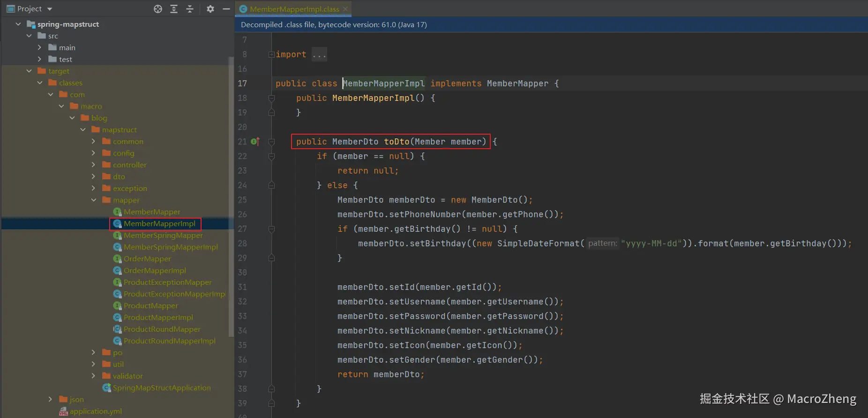Viewport: 868px width, 418px height.
Task: Click the MemberMapper interface name in code
Action: pyautogui.click(x=517, y=84)
